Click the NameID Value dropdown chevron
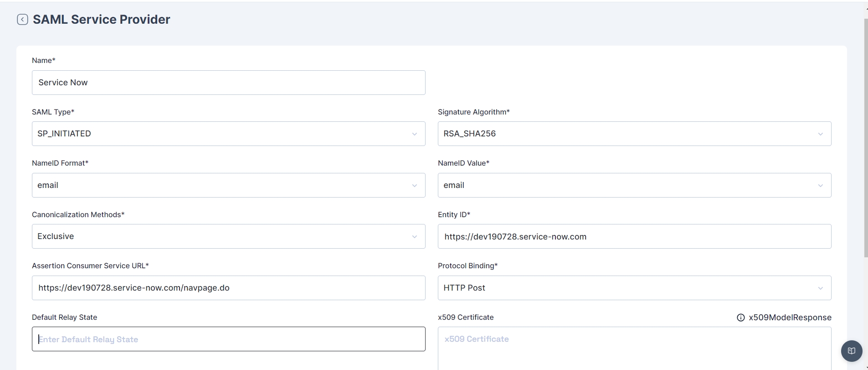The height and width of the screenshot is (370, 868). pyautogui.click(x=820, y=186)
